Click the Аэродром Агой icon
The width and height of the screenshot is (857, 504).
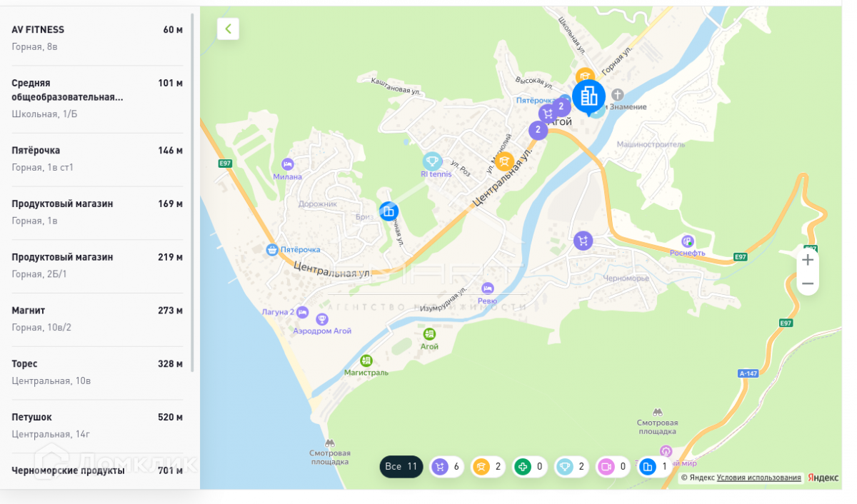coord(322,319)
